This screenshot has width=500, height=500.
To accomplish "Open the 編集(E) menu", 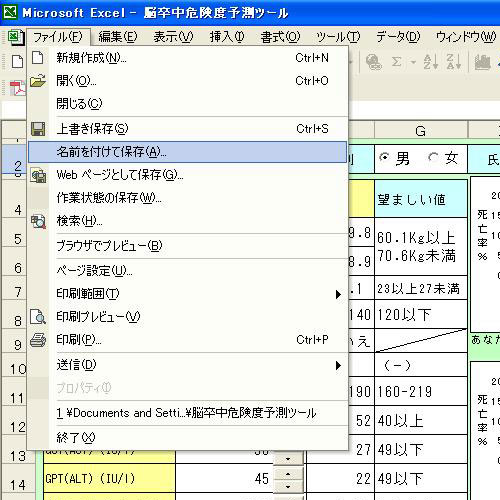I will coord(118,37).
